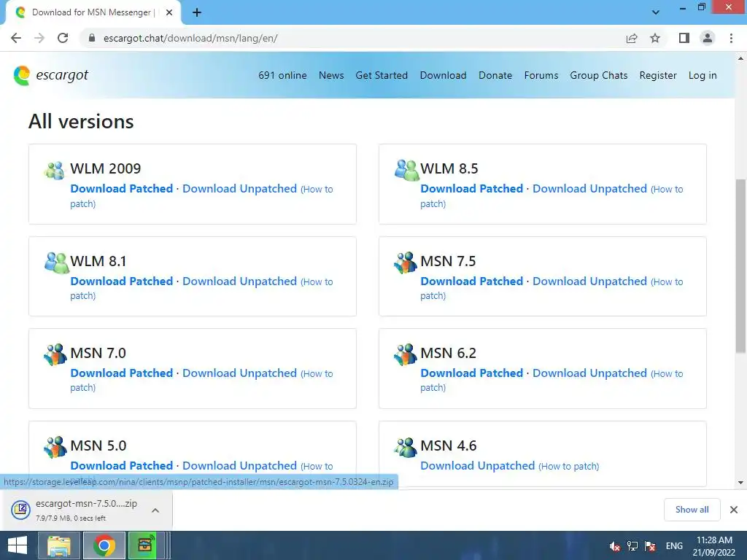
Task: Download Unpatched MSN 6.2
Action: pos(589,373)
